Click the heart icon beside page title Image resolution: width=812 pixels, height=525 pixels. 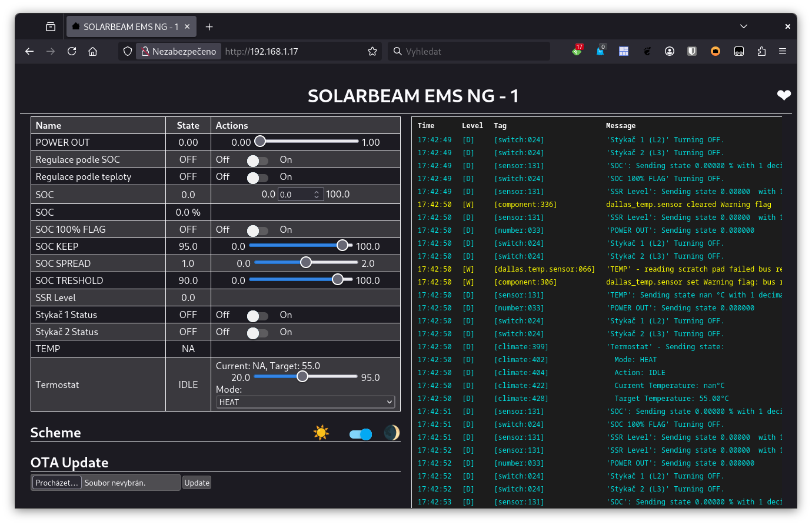[783, 95]
